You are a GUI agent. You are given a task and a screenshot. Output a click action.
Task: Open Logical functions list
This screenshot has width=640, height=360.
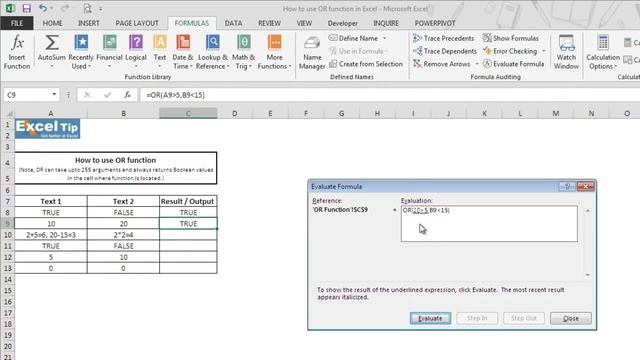pos(136,52)
